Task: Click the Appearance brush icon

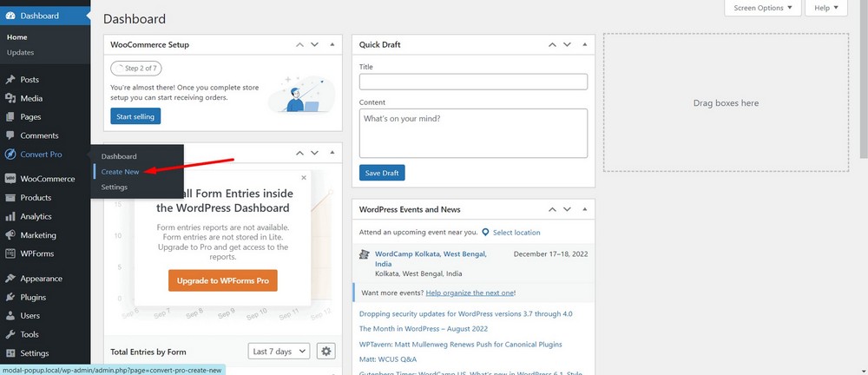Action: pyautogui.click(x=10, y=279)
